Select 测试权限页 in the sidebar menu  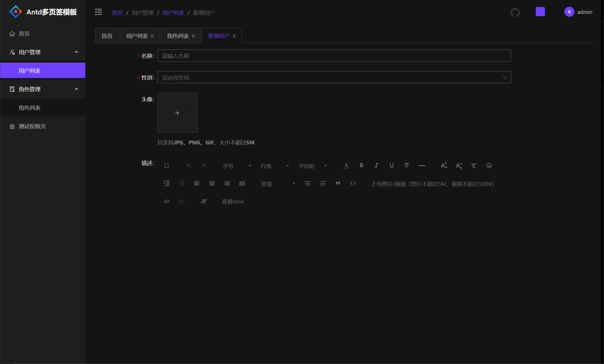32,126
